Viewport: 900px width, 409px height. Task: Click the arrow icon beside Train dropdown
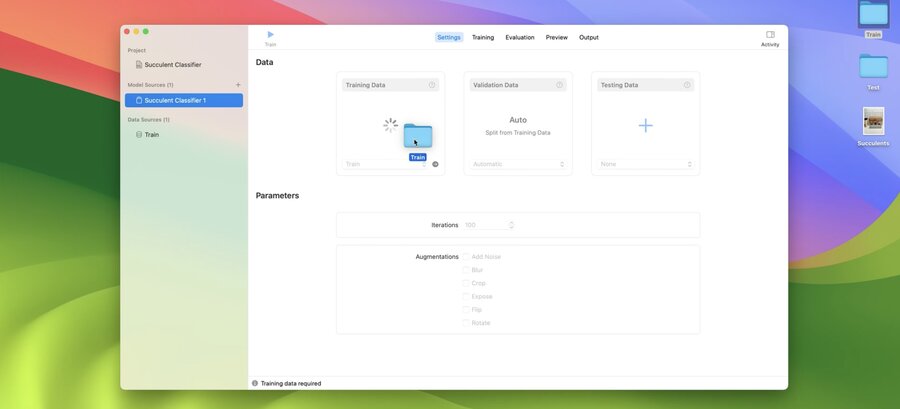point(435,164)
